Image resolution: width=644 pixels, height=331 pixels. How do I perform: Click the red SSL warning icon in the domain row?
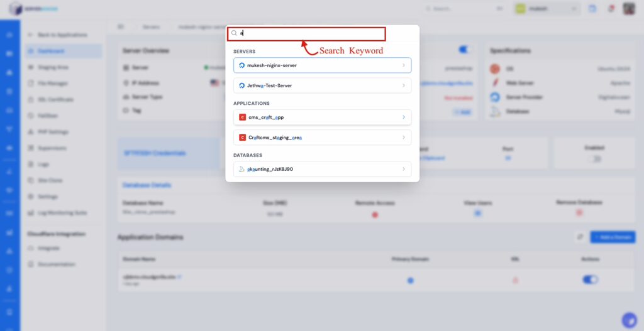[x=516, y=280]
